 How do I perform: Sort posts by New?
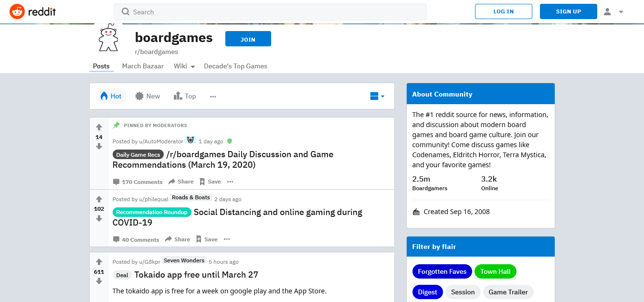click(148, 96)
